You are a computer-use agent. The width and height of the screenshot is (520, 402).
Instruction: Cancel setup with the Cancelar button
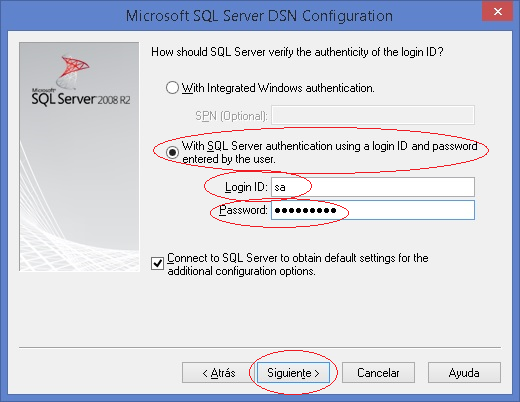click(x=378, y=373)
